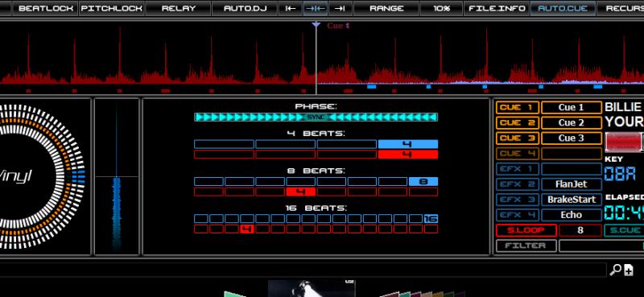Select AUTO.DJ in the top bar
The image size is (644, 297).
245,8
